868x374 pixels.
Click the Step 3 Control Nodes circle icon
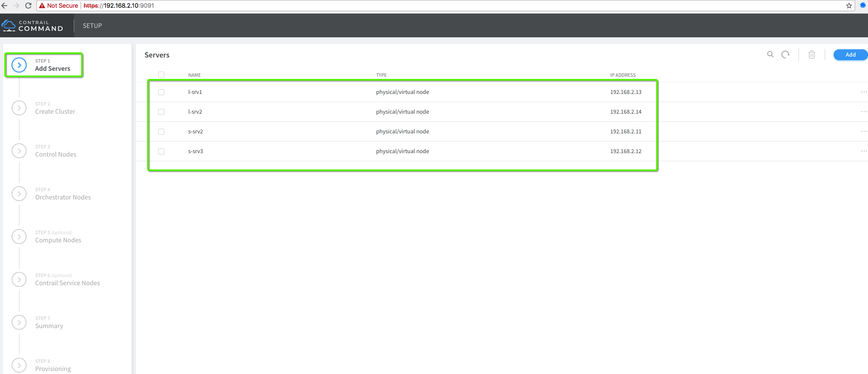coord(19,151)
